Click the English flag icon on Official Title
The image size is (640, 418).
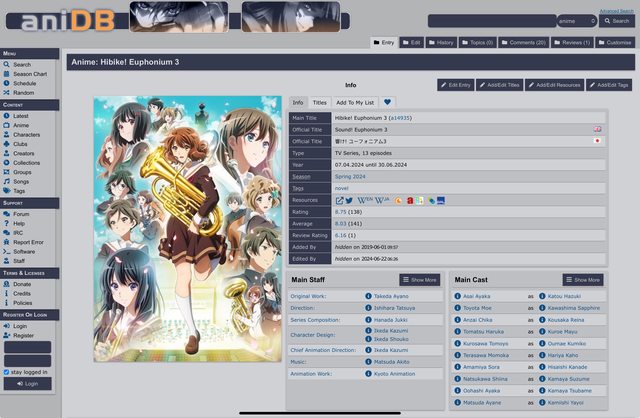pyautogui.click(x=597, y=129)
